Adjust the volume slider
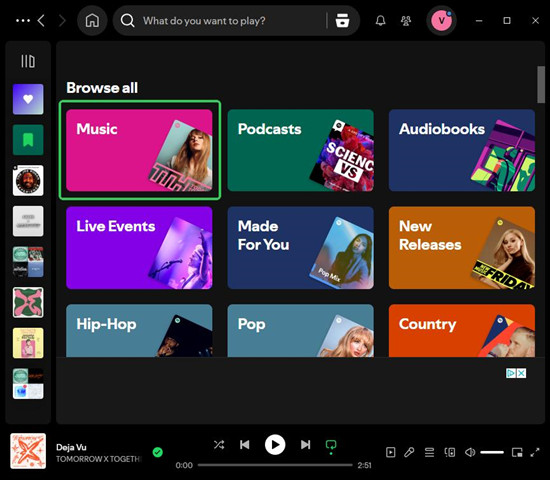 [x=492, y=452]
